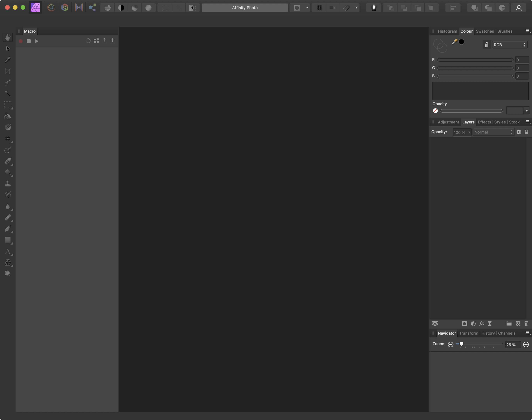532x420 pixels.
Task: Click the R colour slider
Action: coord(475,60)
